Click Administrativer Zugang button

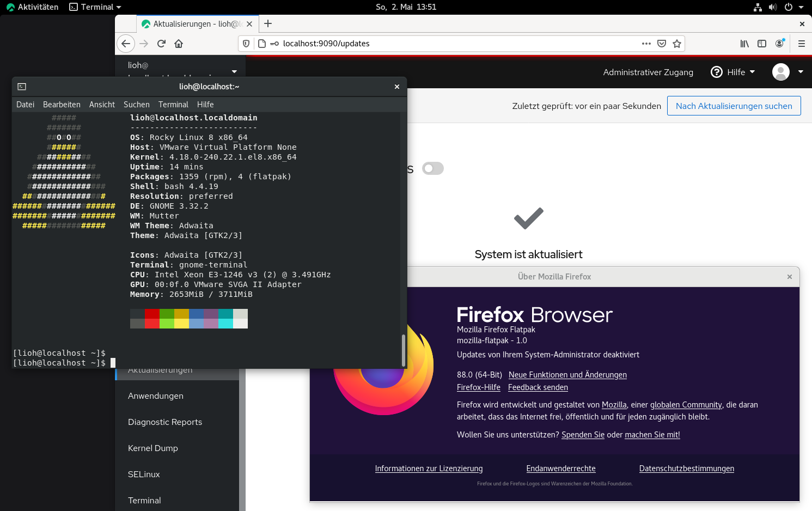(x=648, y=72)
